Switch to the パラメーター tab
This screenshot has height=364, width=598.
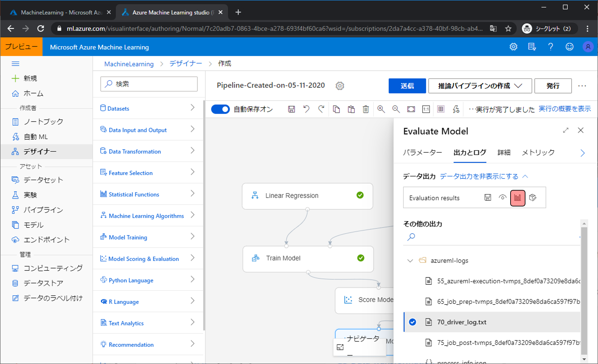(422, 152)
